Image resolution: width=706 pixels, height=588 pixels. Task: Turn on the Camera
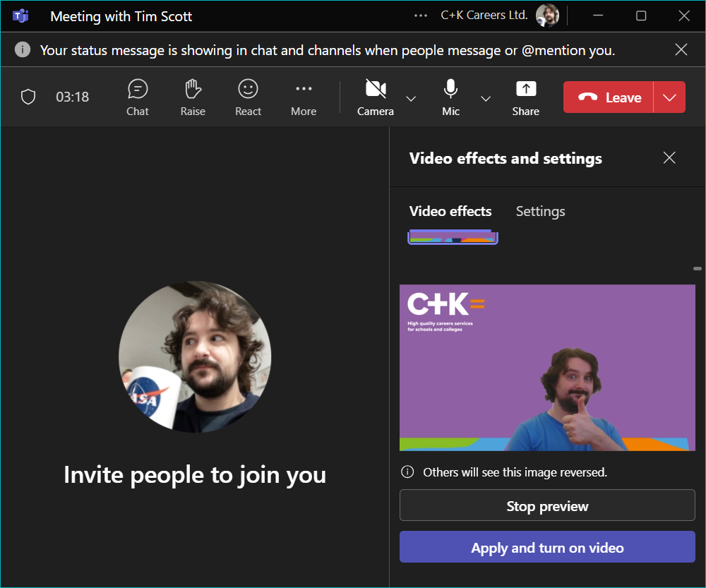376,97
